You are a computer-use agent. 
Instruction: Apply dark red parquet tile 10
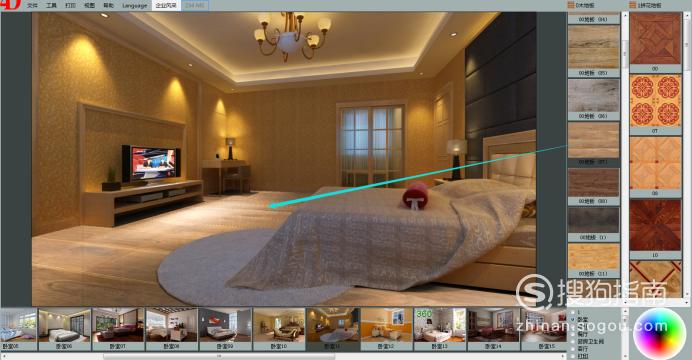pyautogui.click(x=655, y=225)
